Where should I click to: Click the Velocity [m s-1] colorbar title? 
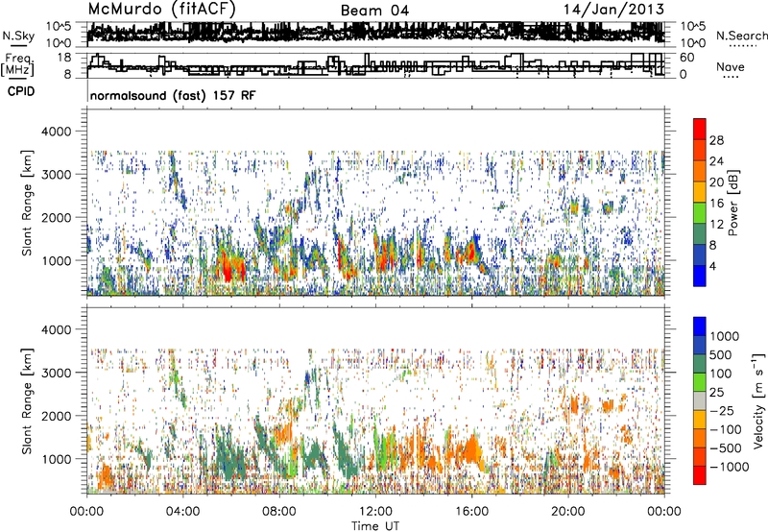758,400
